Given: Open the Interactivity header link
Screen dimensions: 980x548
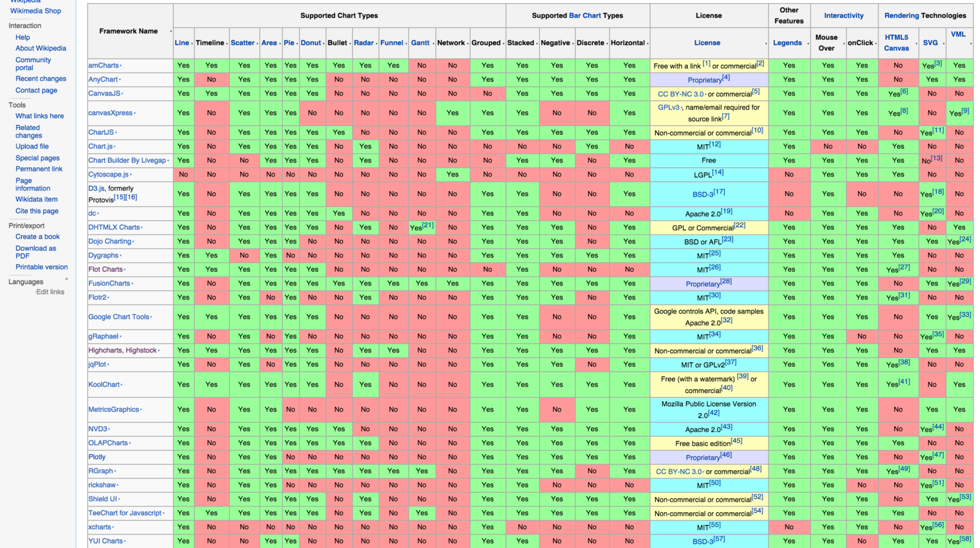Looking at the screenshot, I should 843,15.
